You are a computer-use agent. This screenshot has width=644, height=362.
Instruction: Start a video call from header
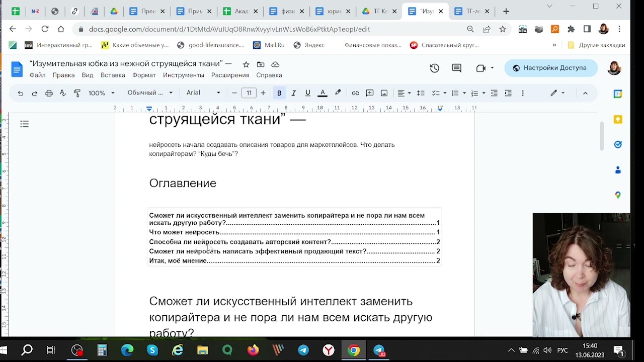coord(485,68)
